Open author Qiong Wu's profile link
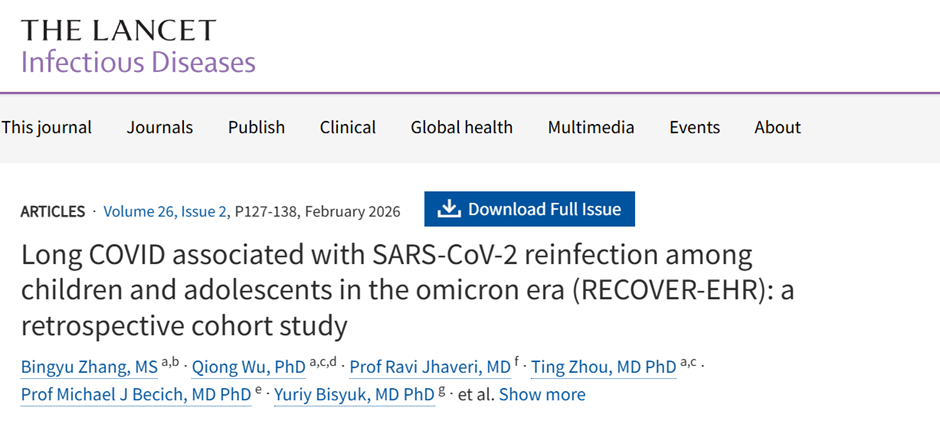This screenshot has width=940, height=421. coord(250,367)
